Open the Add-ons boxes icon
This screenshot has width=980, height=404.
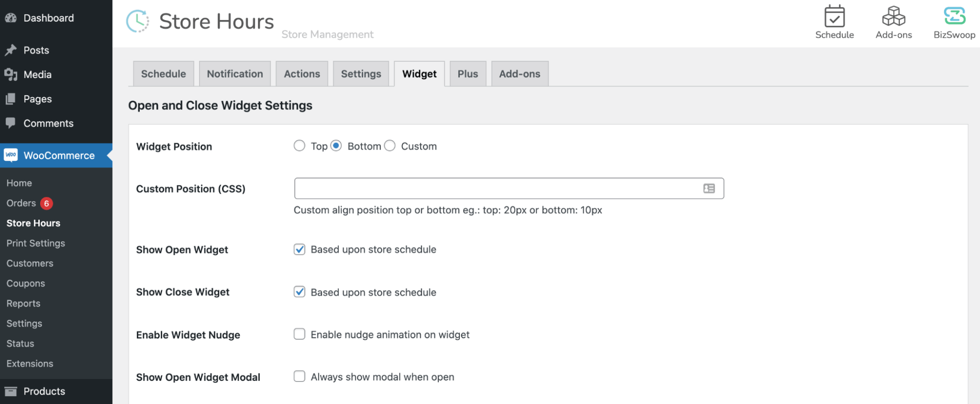pos(893,17)
